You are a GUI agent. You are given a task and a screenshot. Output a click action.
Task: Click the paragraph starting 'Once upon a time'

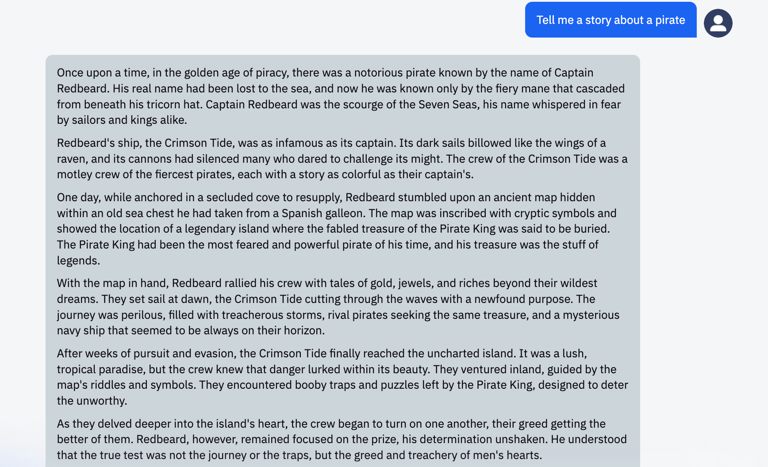click(x=342, y=96)
